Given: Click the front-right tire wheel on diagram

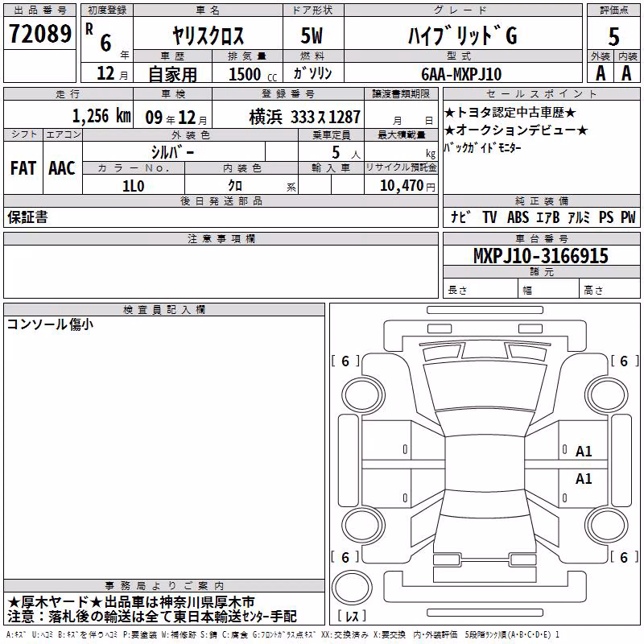Looking at the screenshot, I should [607, 395].
